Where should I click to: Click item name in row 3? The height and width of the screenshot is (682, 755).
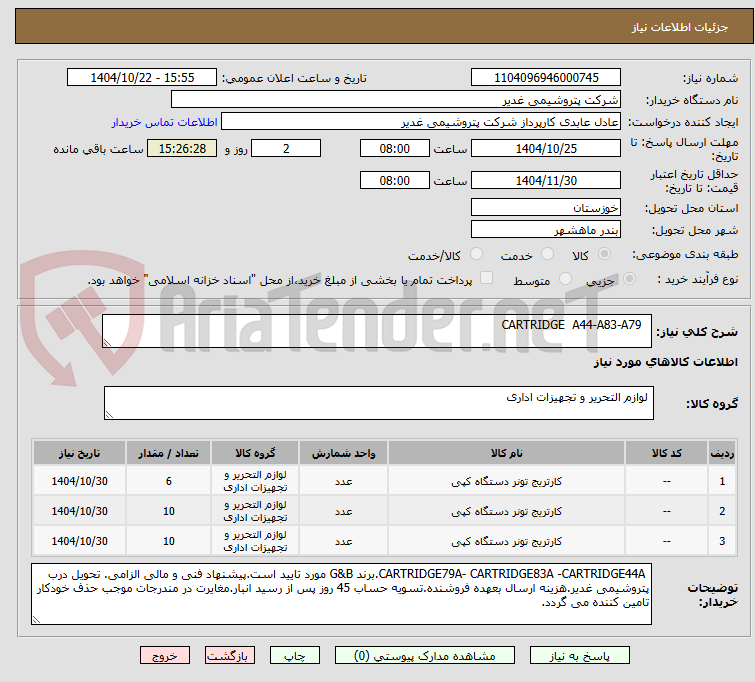(x=507, y=541)
